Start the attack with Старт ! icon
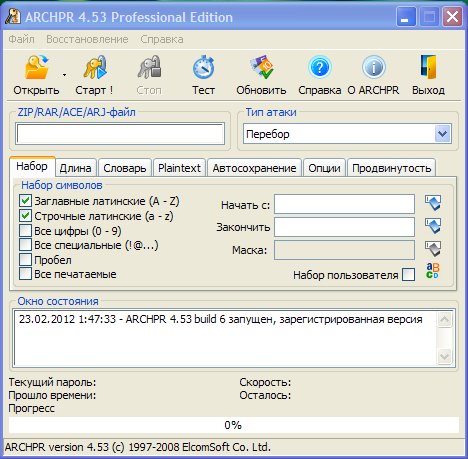This screenshot has width=468, height=459. (95, 68)
